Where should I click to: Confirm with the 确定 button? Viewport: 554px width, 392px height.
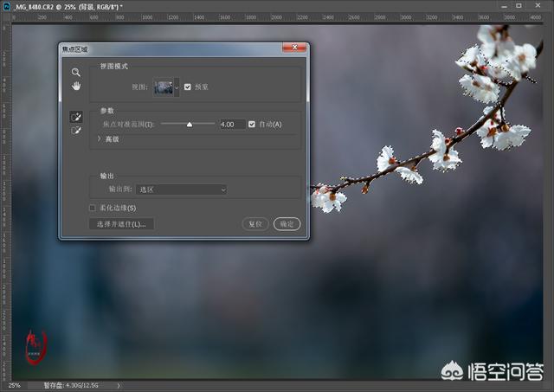click(x=287, y=224)
